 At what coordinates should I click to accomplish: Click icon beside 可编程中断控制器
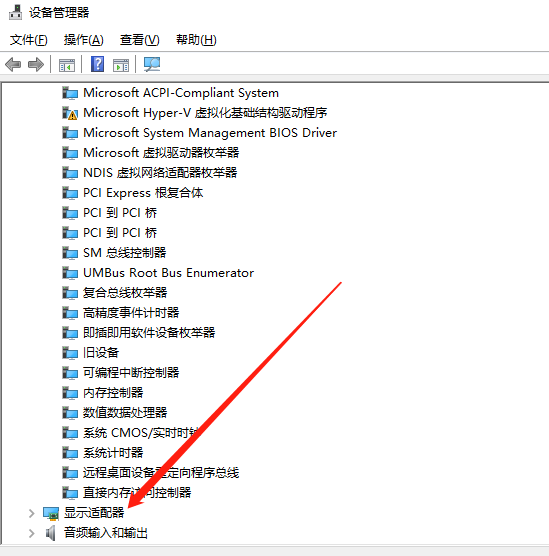[x=70, y=373]
